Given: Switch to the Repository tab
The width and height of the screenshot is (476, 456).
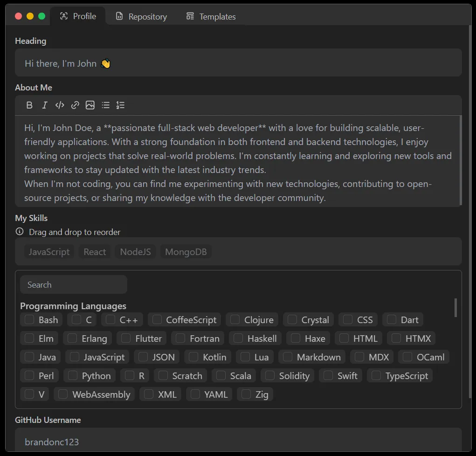Looking at the screenshot, I should point(141,16).
